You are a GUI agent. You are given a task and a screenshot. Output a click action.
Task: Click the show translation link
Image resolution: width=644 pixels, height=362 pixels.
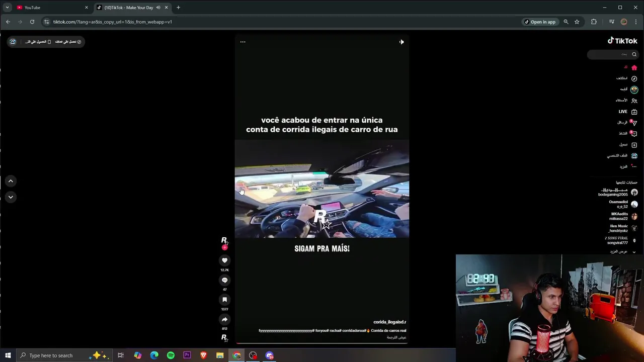tap(396, 337)
